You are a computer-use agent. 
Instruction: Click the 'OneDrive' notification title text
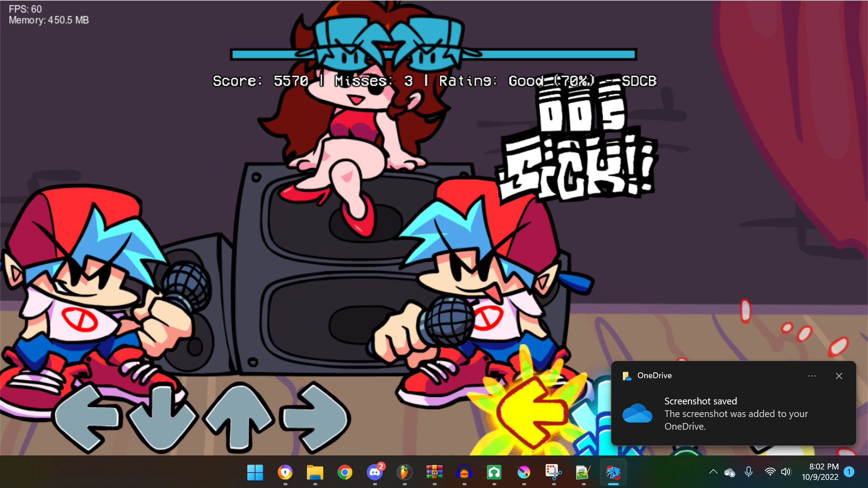[654, 375]
